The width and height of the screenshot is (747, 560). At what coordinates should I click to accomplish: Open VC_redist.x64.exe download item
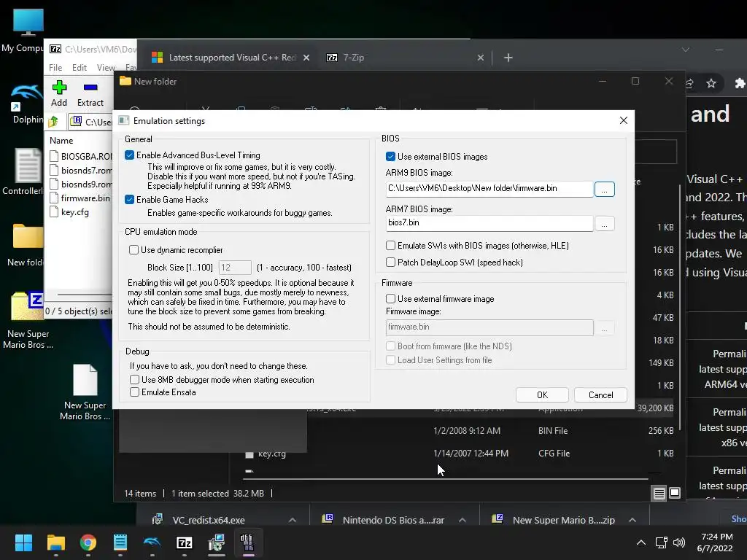click(208, 520)
